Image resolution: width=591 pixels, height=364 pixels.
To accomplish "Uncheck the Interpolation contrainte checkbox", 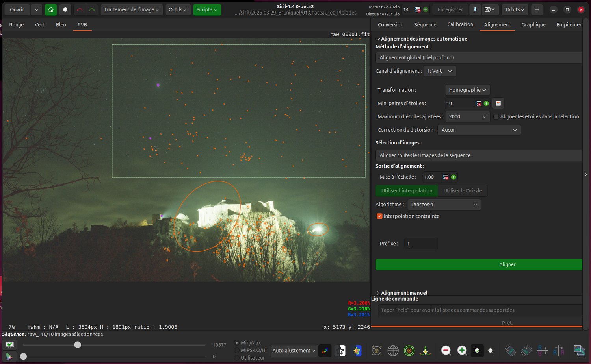I will click(380, 216).
